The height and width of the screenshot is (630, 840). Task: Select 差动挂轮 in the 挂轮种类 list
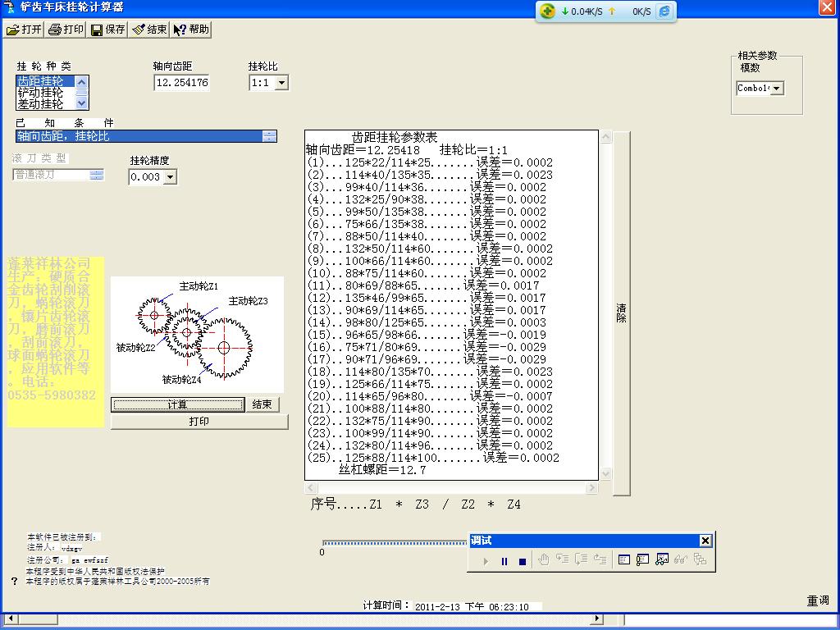coord(46,104)
